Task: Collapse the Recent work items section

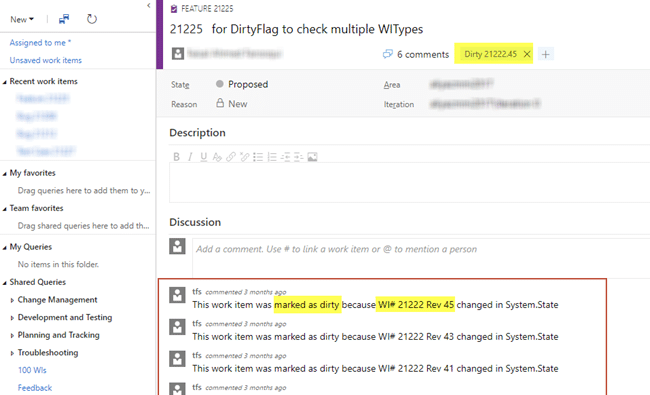Action: (x=5, y=82)
